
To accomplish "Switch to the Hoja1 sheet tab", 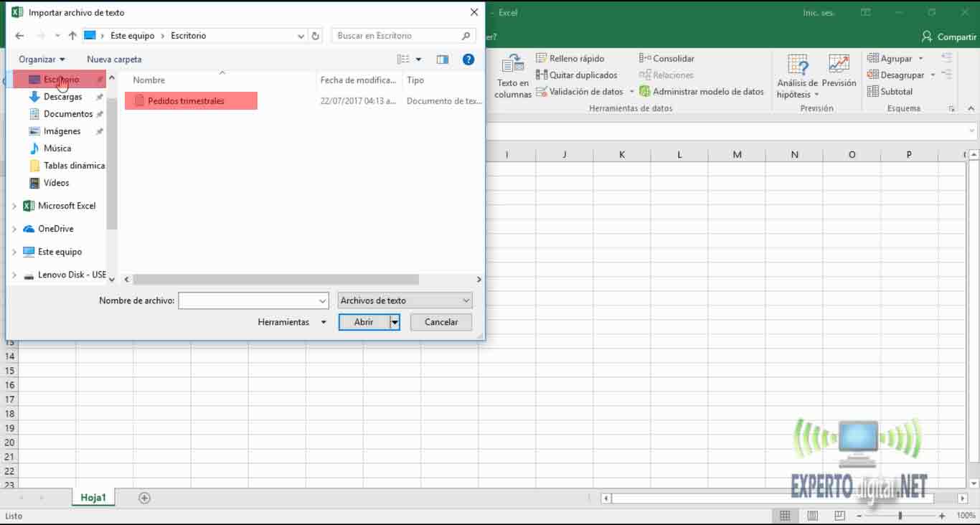I will click(93, 496).
